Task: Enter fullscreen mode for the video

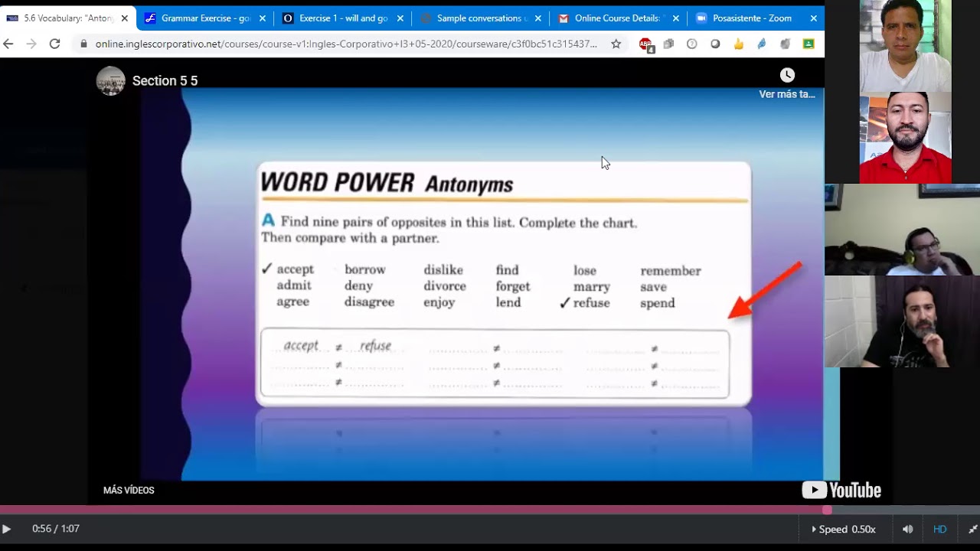Action: (972, 529)
